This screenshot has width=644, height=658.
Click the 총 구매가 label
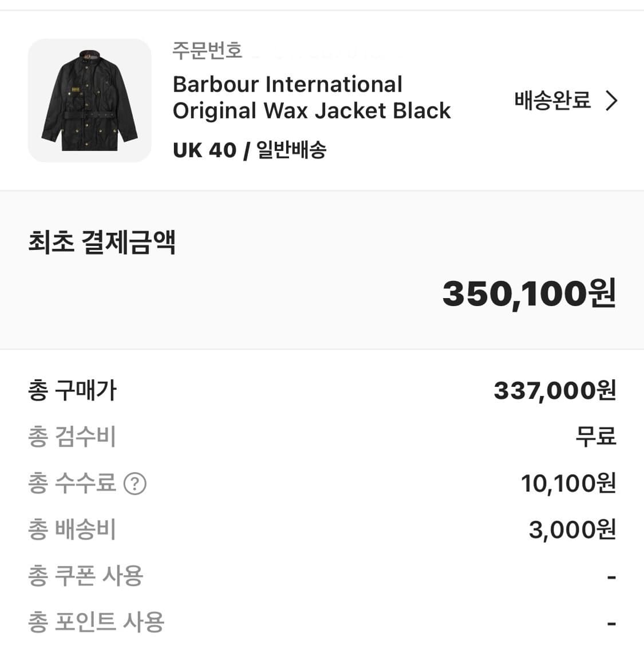(x=72, y=391)
